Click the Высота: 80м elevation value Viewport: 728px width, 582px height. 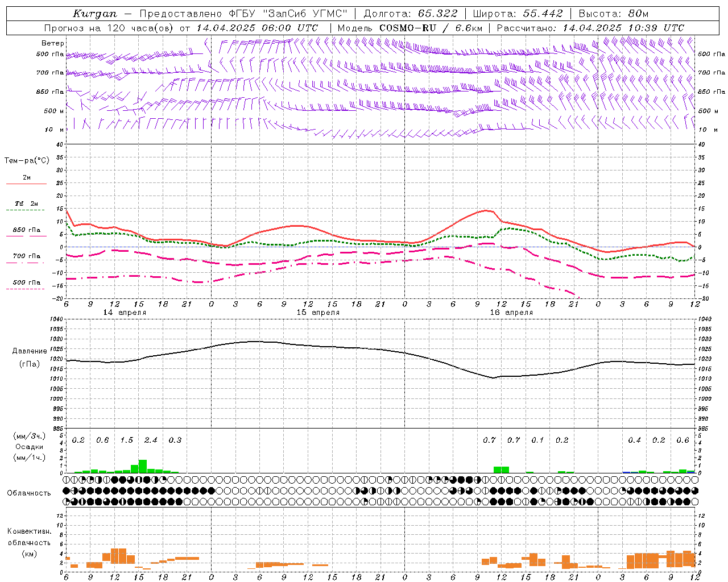click(x=613, y=14)
